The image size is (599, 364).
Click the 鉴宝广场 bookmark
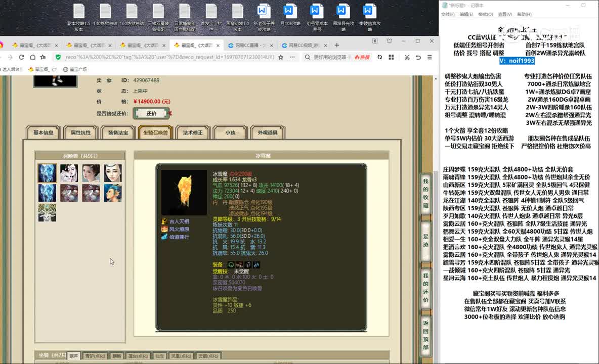[75, 69]
